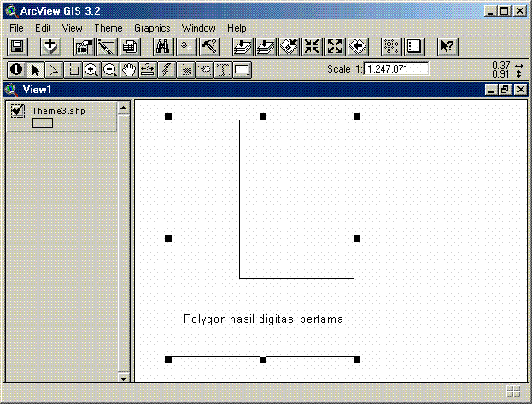This screenshot has height=404, width=532.
Task: Click the Scale input field
Action: pos(396,69)
